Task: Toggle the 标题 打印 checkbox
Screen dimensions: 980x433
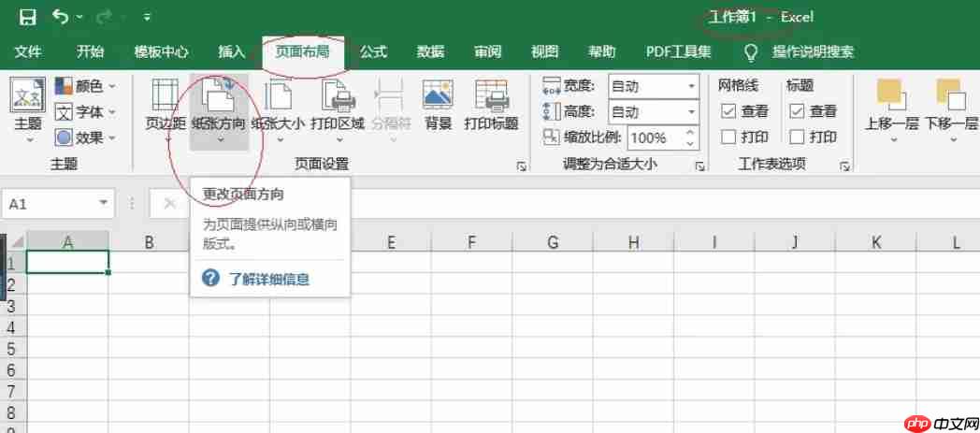Action: coord(797,137)
